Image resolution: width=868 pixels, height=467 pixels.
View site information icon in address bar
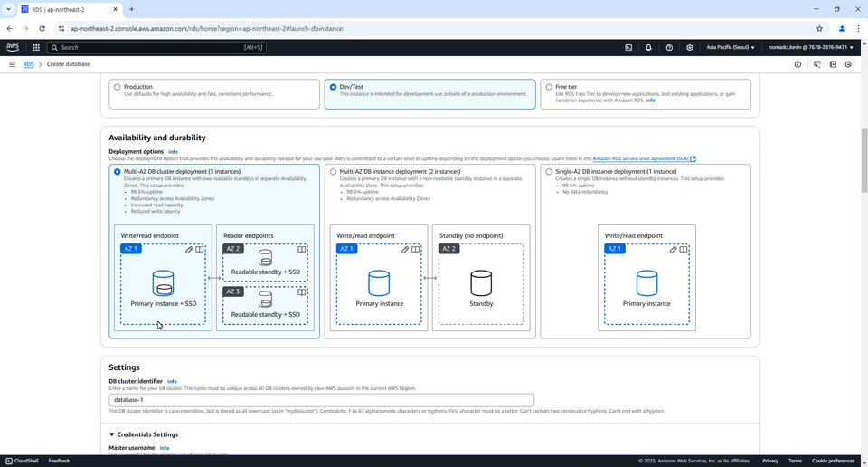(61, 28)
